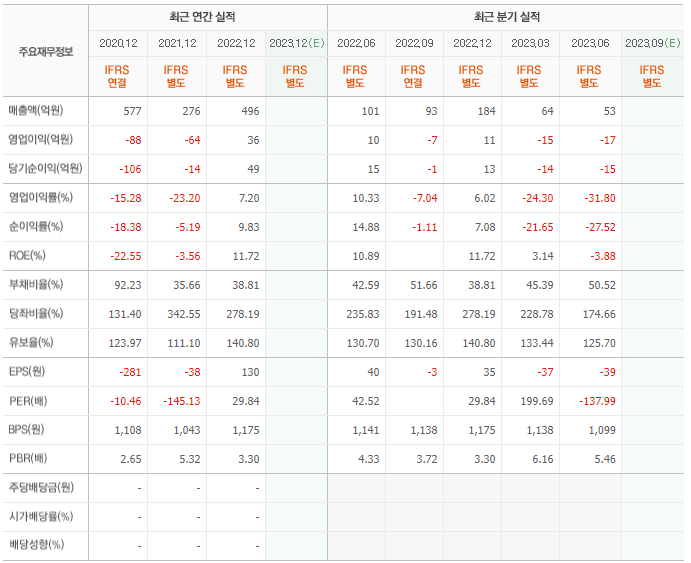This screenshot has width=691, height=563.
Task: Click the 최근 분기 실적 header
Action: pos(507,17)
